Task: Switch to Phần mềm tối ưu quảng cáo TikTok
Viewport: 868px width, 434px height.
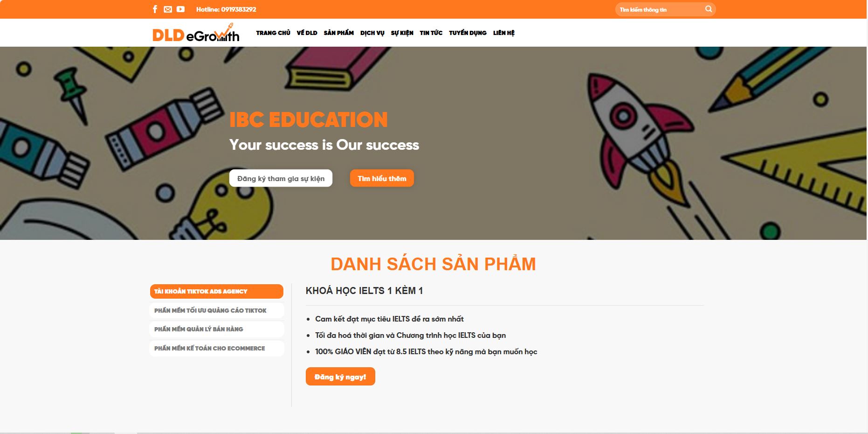Action: point(217,310)
